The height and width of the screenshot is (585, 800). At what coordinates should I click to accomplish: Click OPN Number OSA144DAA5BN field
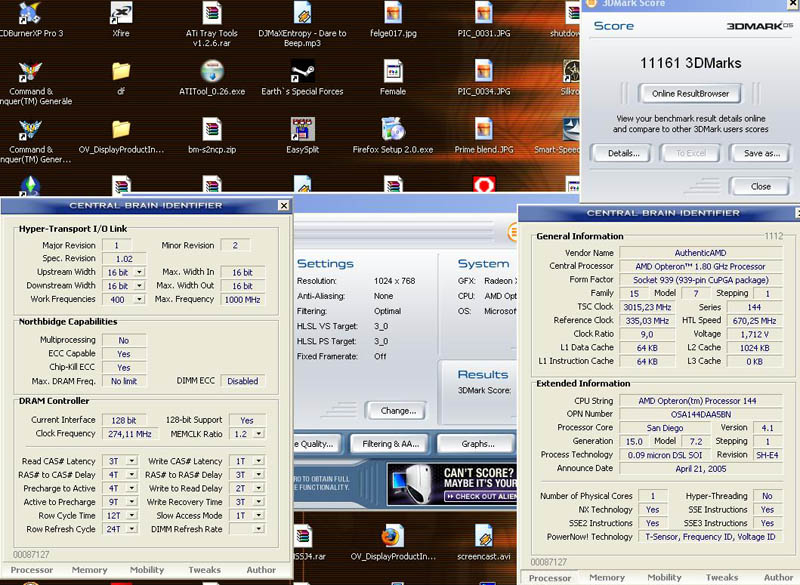[x=701, y=414]
